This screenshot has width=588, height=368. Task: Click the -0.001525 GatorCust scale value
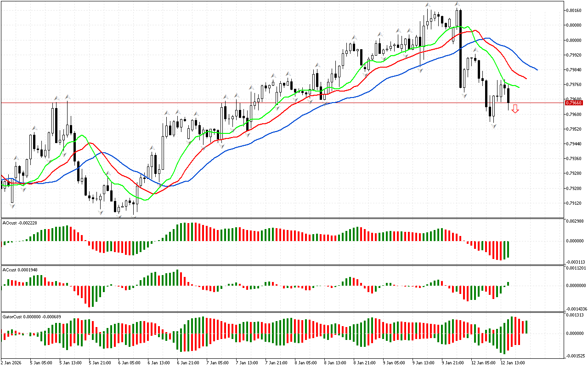click(x=576, y=356)
